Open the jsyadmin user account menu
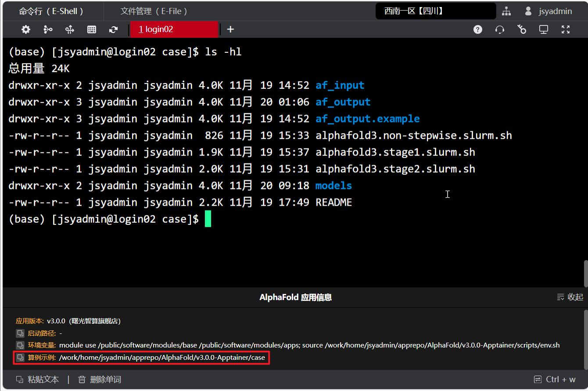The width and height of the screenshot is (588, 391). click(549, 11)
